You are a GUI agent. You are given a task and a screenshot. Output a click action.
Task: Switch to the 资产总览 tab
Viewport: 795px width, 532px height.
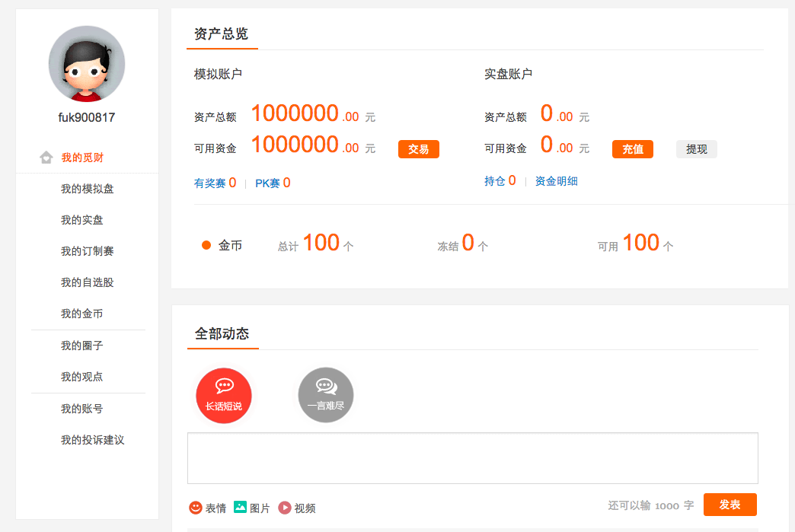(221, 33)
